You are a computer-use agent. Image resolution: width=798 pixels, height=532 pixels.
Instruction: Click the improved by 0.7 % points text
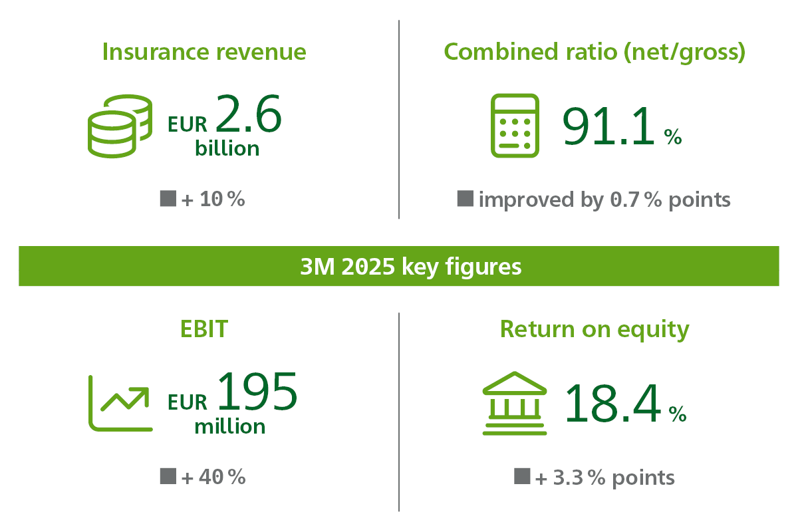click(x=604, y=199)
